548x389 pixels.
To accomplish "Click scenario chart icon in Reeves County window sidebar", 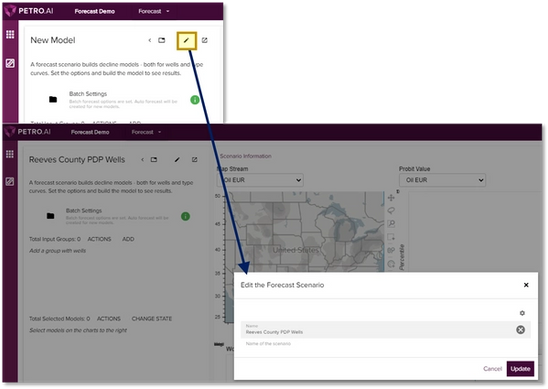I will (10, 181).
